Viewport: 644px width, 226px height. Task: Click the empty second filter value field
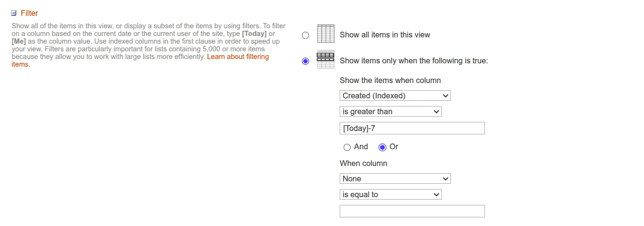click(412, 211)
